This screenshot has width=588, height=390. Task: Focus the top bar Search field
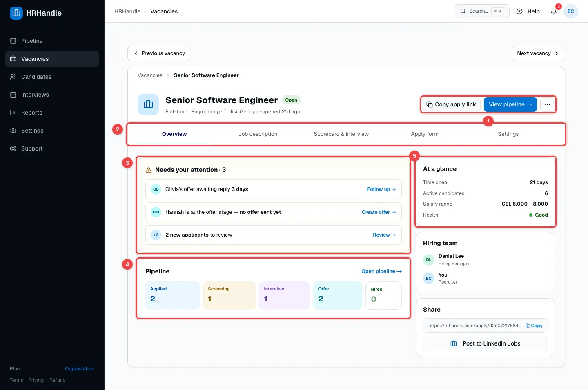pyautogui.click(x=482, y=11)
